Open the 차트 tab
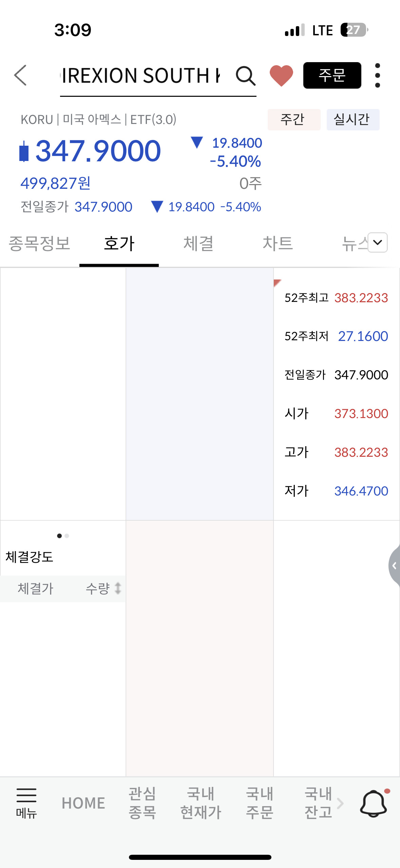This screenshot has width=400, height=868. 278,243
